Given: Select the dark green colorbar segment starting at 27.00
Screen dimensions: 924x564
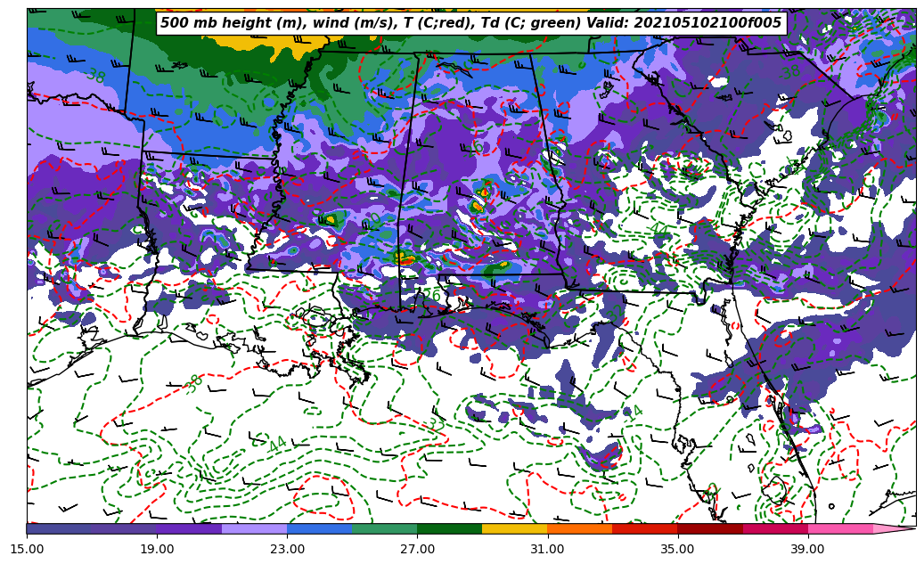Looking at the screenshot, I should pos(450,528).
